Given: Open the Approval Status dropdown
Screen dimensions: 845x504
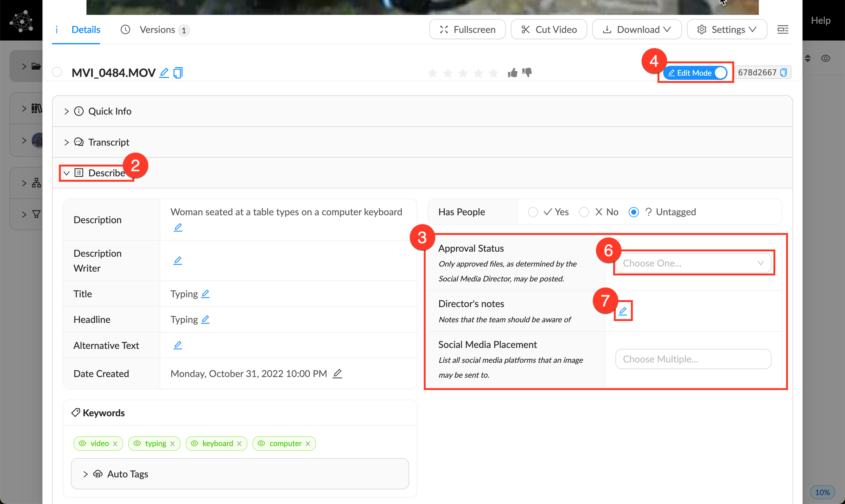Looking at the screenshot, I should click(693, 263).
